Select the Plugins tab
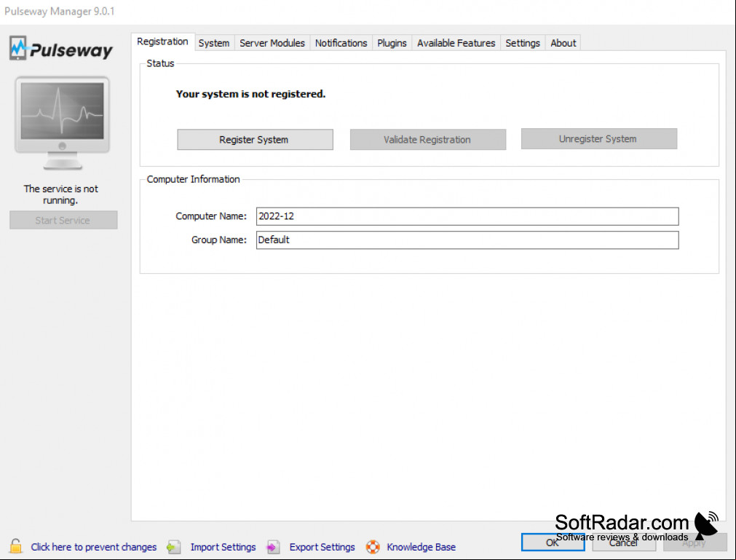Viewport: 736px width, 560px height. tap(392, 43)
